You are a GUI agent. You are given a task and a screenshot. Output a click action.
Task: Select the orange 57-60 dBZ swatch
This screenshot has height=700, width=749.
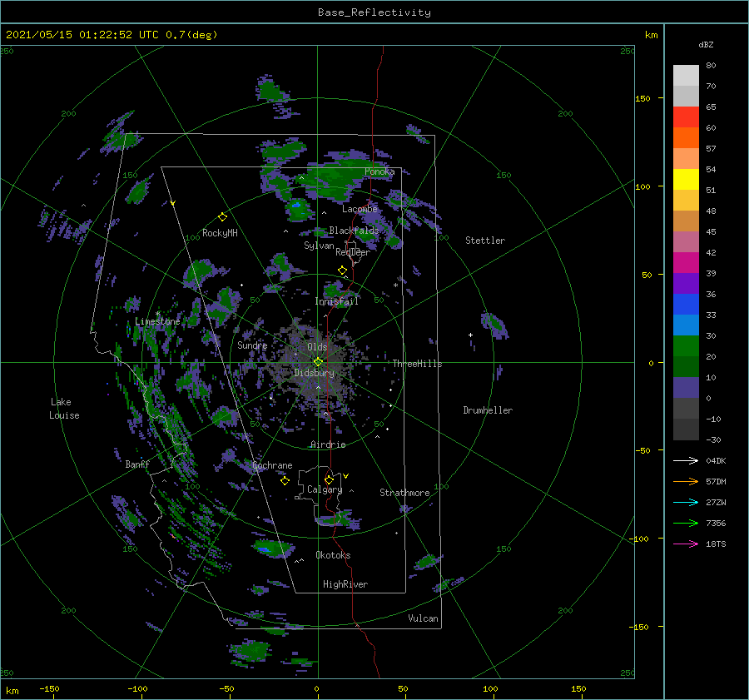click(686, 137)
